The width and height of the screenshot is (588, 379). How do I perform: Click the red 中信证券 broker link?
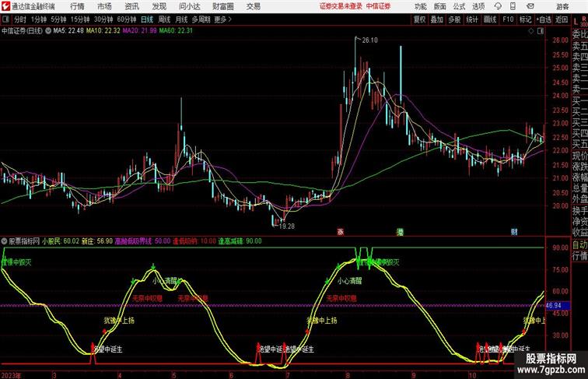378,6
